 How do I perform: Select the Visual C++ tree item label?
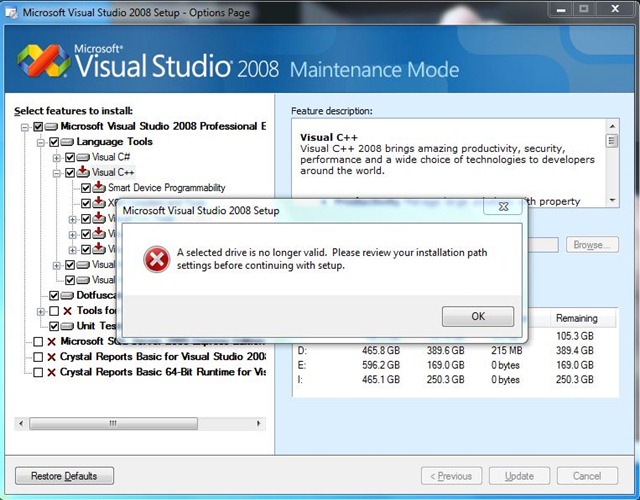tap(113, 173)
